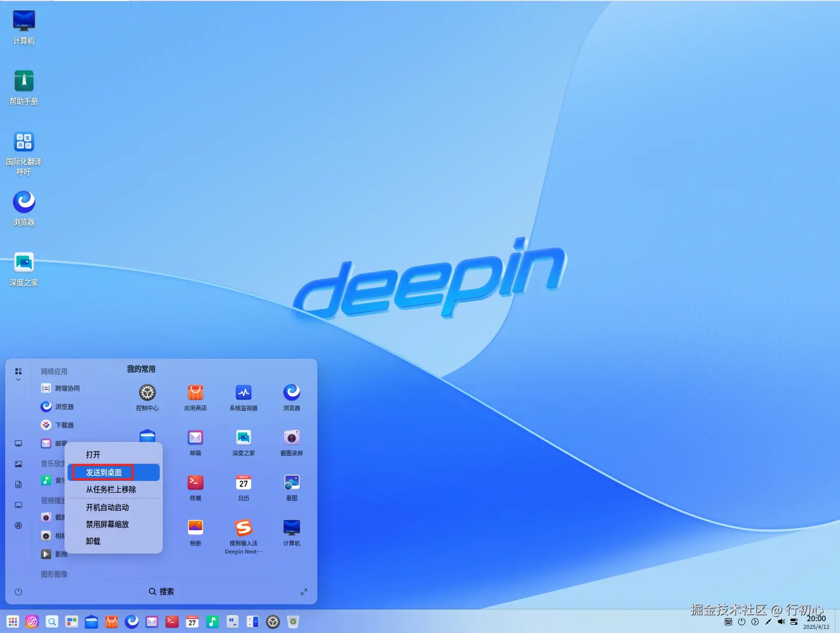The height and width of the screenshot is (633, 840).
Task: Click the 我的常用 heading
Action: [141, 369]
